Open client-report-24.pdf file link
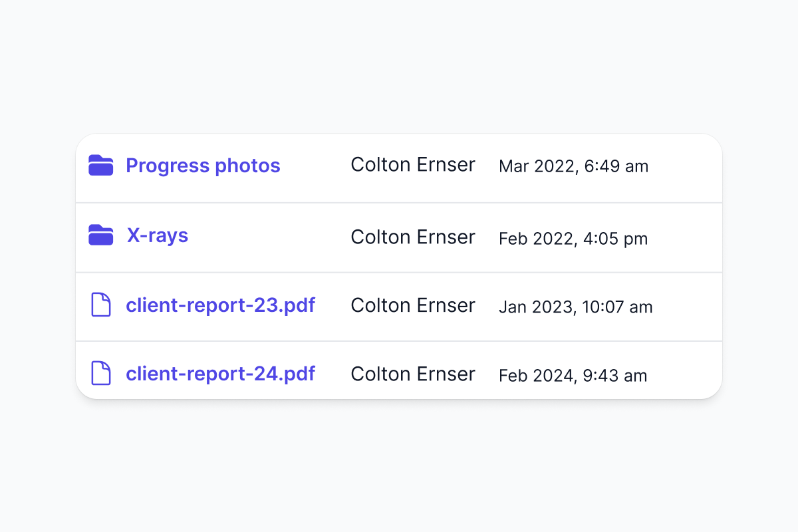The height and width of the screenshot is (532, 798). tap(220, 374)
